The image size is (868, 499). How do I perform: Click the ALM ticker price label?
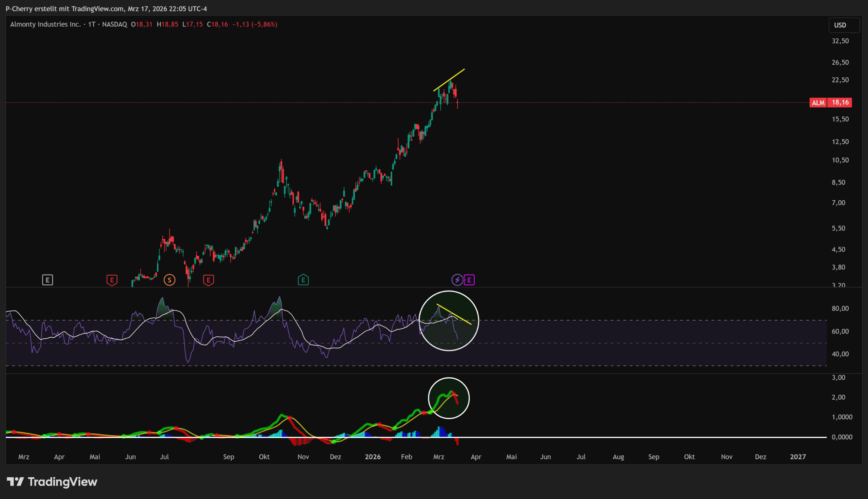[x=818, y=102]
